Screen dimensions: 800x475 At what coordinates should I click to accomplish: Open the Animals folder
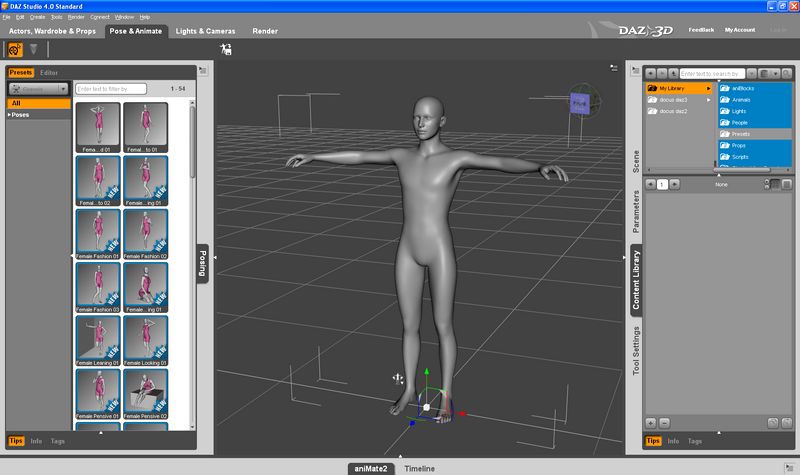pyautogui.click(x=755, y=100)
